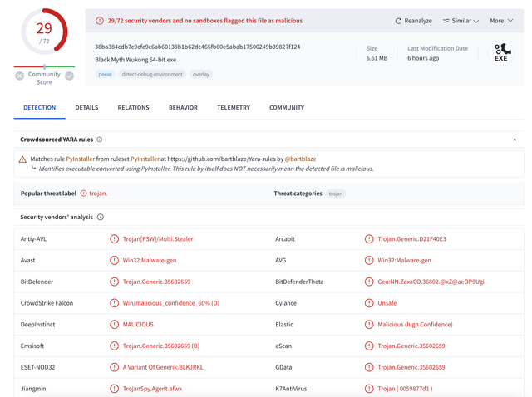Click the file hash text 38ba384c...
Screen dimensions: 532x397
pos(198,47)
